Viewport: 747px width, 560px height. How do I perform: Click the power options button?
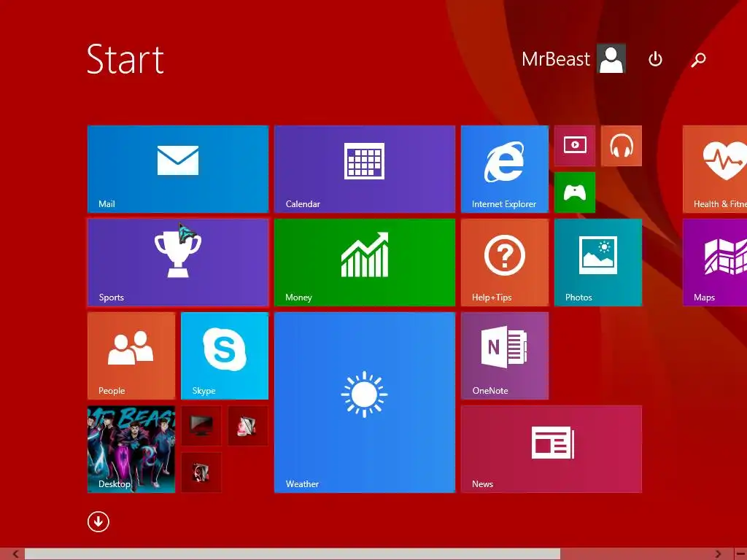(656, 59)
